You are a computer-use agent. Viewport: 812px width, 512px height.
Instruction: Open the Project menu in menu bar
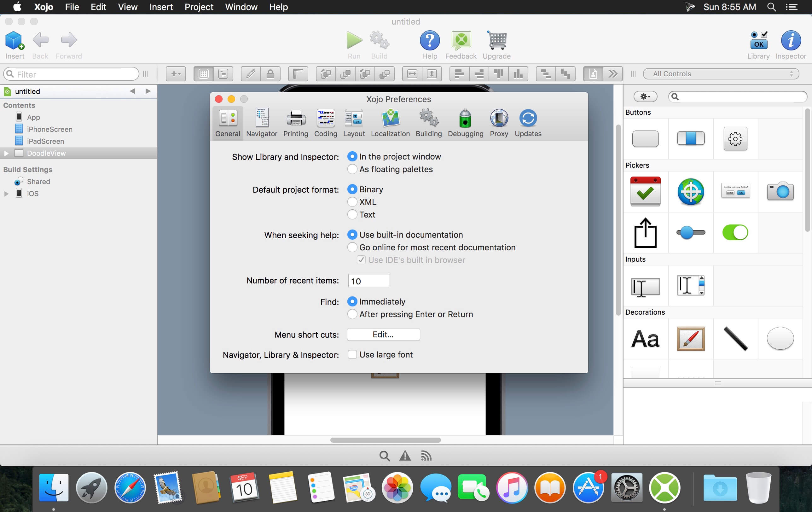[x=199, y=7]
